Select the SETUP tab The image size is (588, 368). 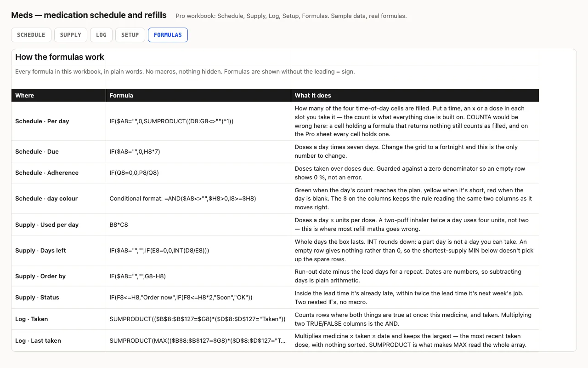[x=130, y=35]
